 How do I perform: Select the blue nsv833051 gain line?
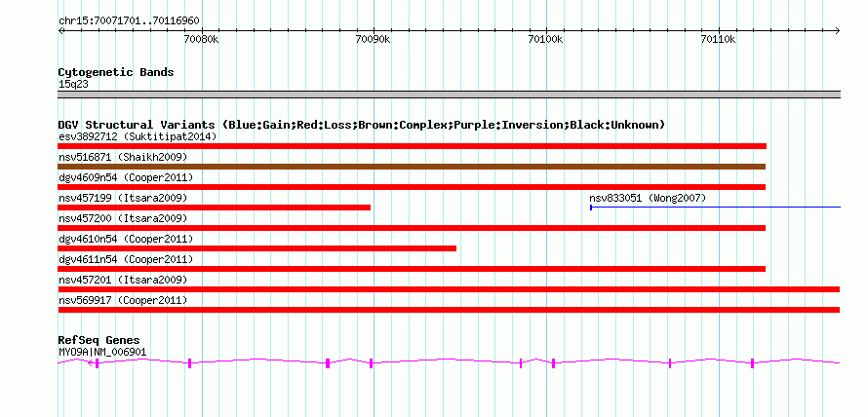pos(715,208)
